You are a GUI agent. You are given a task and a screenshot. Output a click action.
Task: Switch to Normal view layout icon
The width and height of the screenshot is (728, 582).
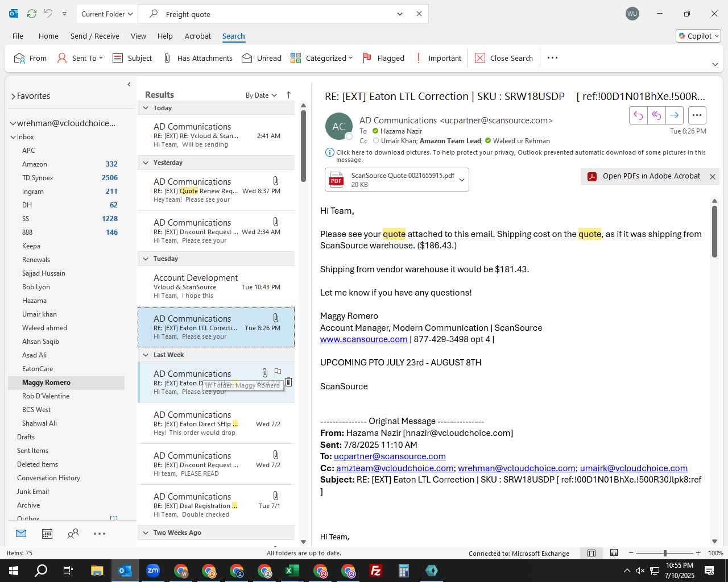[591, 553]
